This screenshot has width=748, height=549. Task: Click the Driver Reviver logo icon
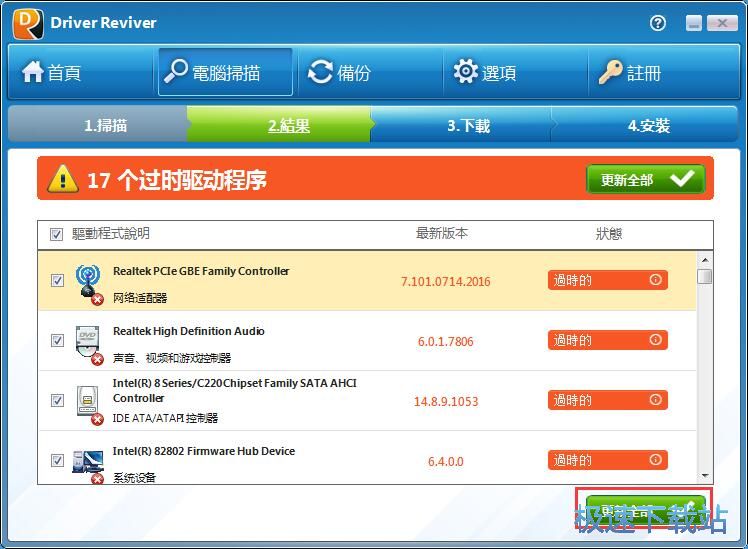click(x=28, y=23)
